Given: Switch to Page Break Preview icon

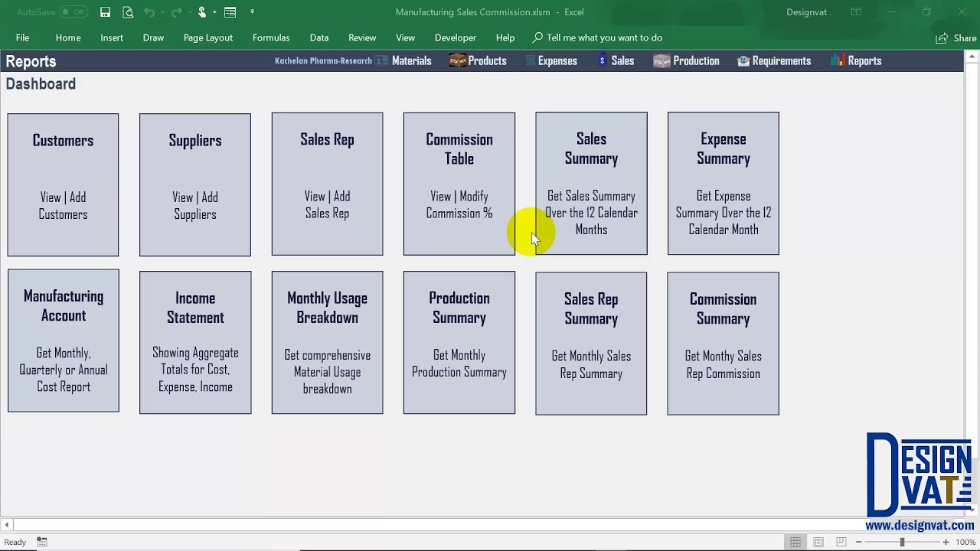Looking at the screenshot, I should pyautogui.click(x=841, y=542).
